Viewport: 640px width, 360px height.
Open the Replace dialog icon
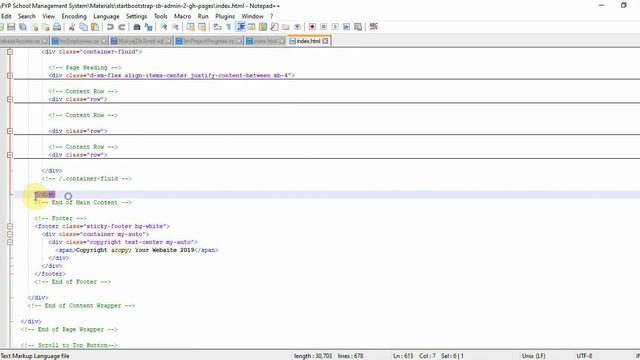pos(149,27)
